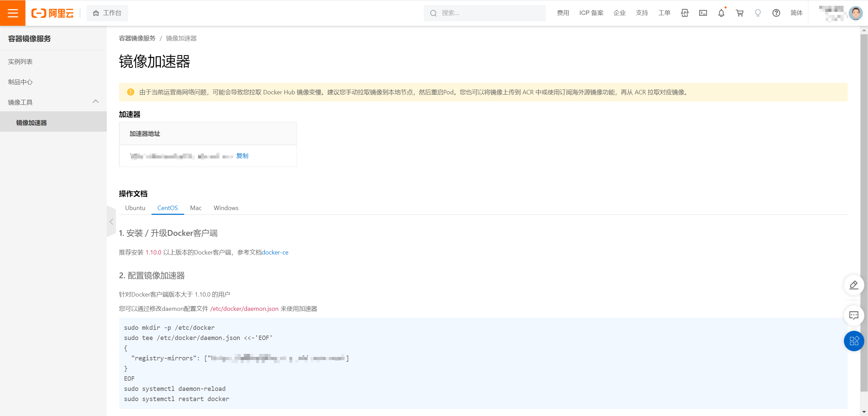Image resolution: width=868 pixels, height=416 pixels.
Task: Click the lightbulb icon in header
Action: tap(758, 13)
